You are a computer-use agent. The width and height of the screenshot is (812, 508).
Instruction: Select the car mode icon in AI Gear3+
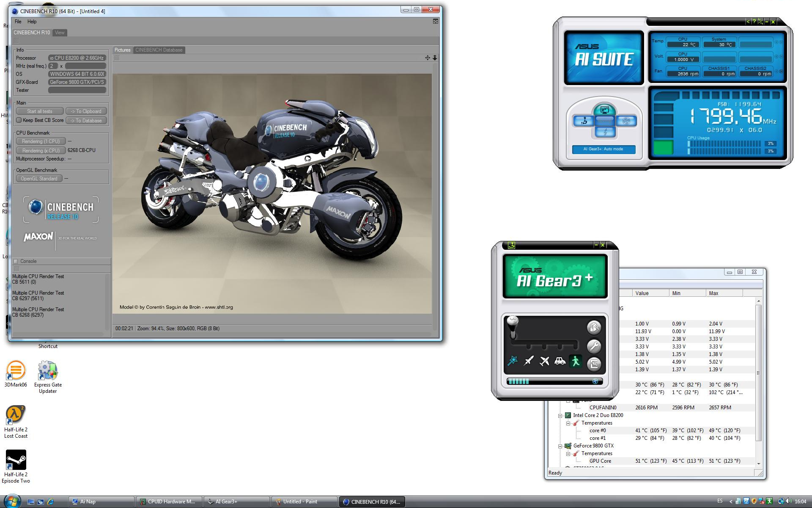(560, 361)
